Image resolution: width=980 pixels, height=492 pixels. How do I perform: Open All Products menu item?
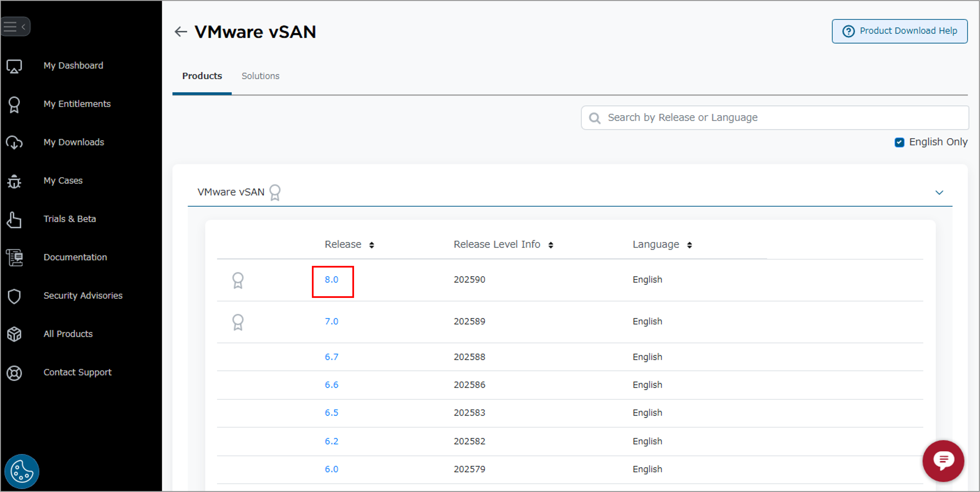(x=68, y=334)
